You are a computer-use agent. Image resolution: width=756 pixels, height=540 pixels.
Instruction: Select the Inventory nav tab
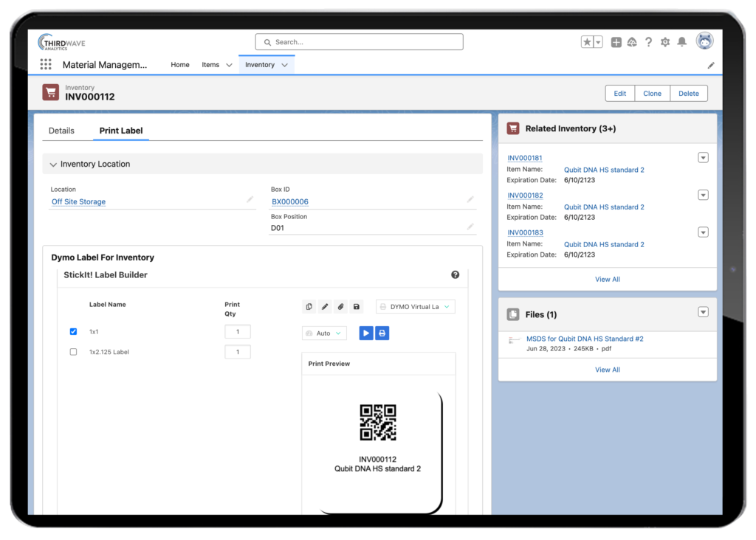[x=259, y=65]
